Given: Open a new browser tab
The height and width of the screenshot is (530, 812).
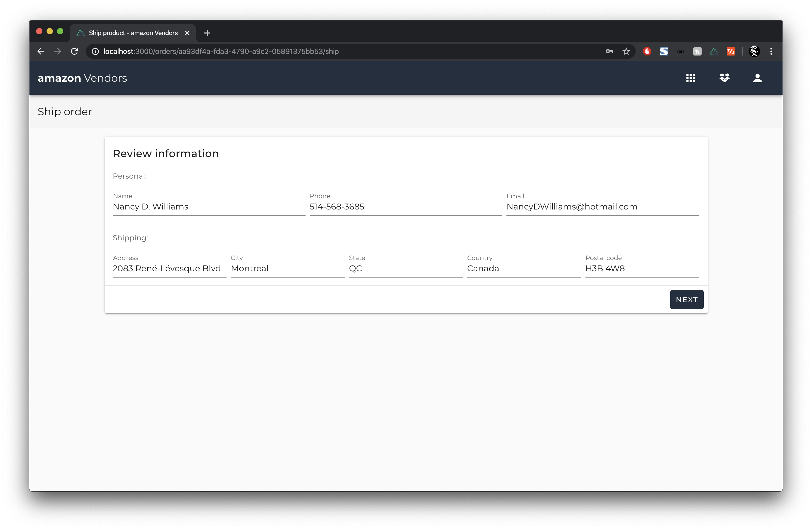Looking at the screenshot, I should pyautogui.click(x=207, y=33).
